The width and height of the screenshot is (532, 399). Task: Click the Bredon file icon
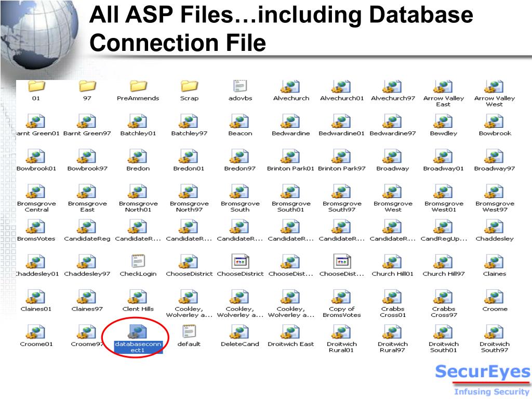click(138, 156)
